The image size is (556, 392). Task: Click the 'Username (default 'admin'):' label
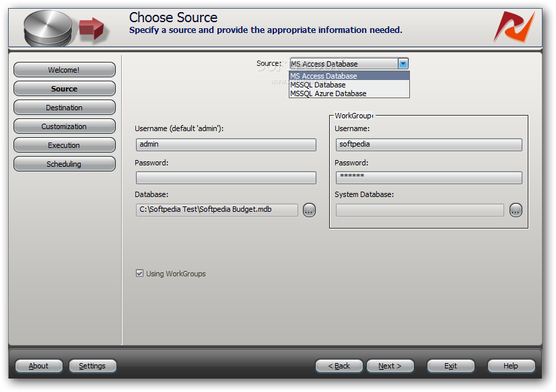click(x=179, y=128)
